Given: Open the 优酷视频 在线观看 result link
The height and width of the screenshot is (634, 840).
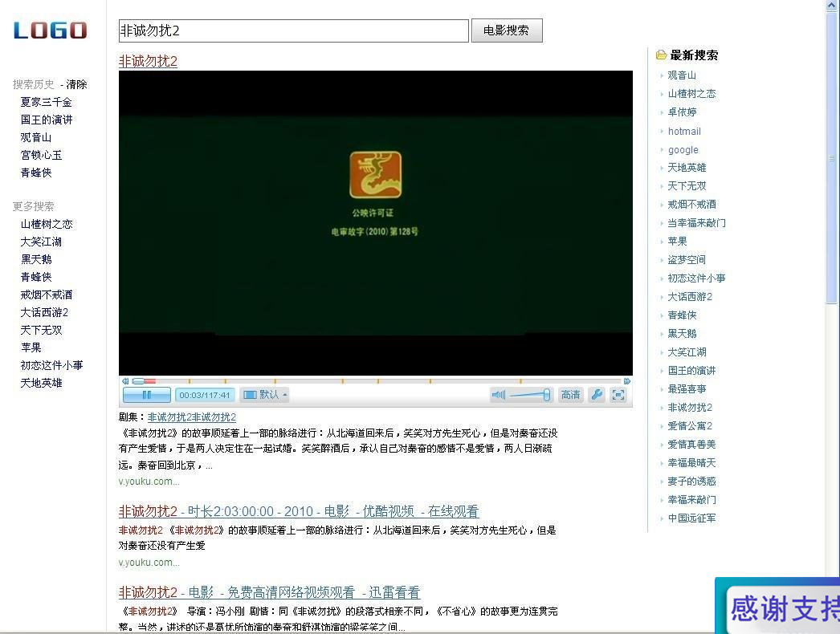Looking at the screenshot, I should [299, 511].
